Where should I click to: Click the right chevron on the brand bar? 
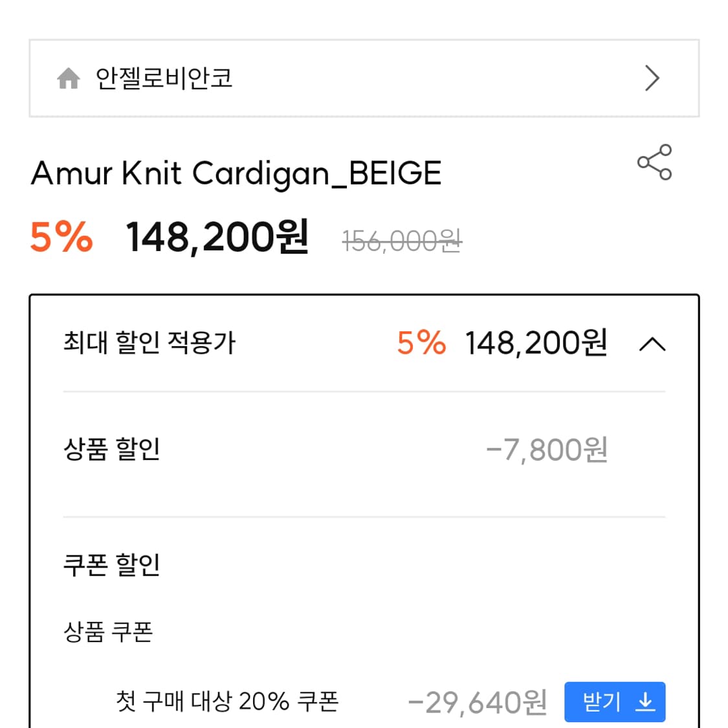coord(652,78)
